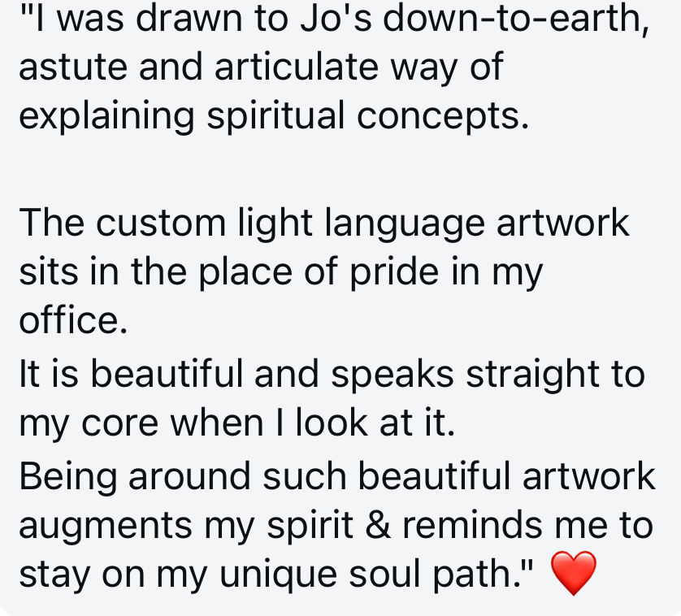
Task: Click the word "artwork" after "language"
Action: [x=563, y=223]
